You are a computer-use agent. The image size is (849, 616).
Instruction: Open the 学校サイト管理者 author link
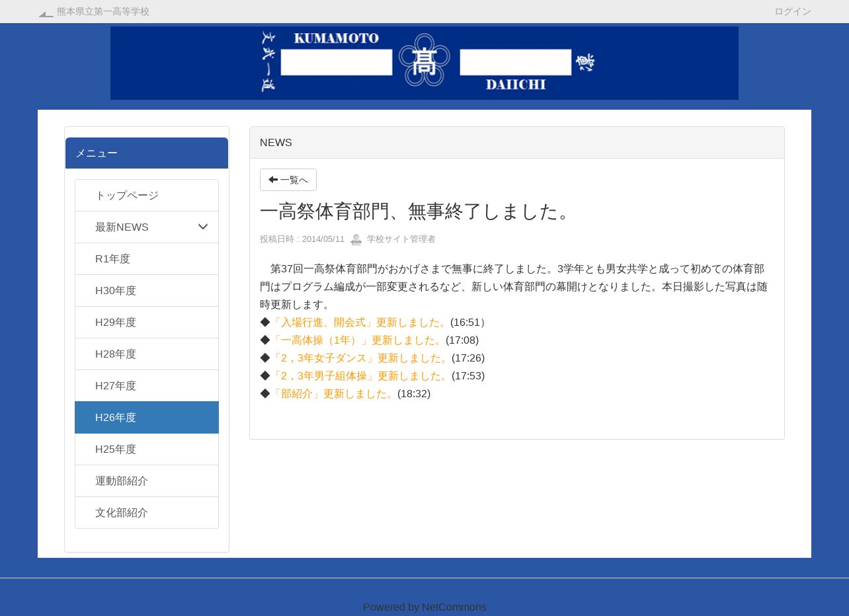coord(401,239)
